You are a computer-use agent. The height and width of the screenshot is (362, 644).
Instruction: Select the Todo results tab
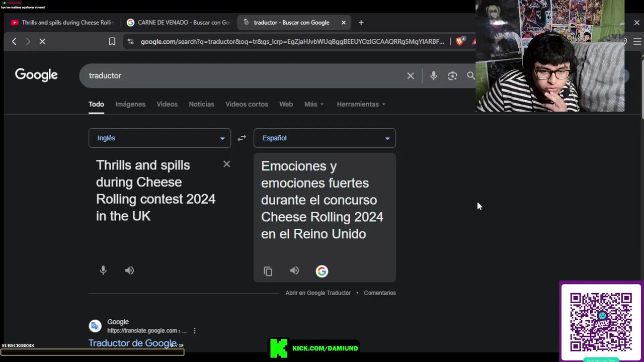click(x=96, y=104)
